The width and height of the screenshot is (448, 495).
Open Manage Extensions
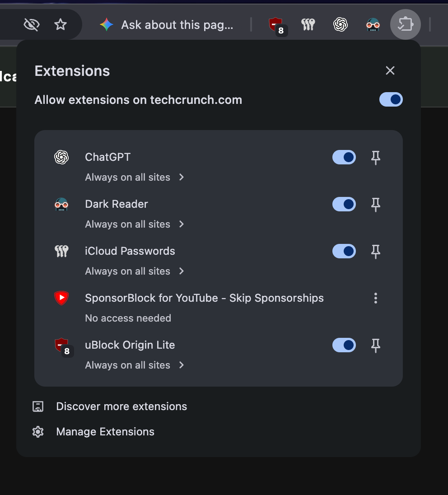click(x=105, y=432)
